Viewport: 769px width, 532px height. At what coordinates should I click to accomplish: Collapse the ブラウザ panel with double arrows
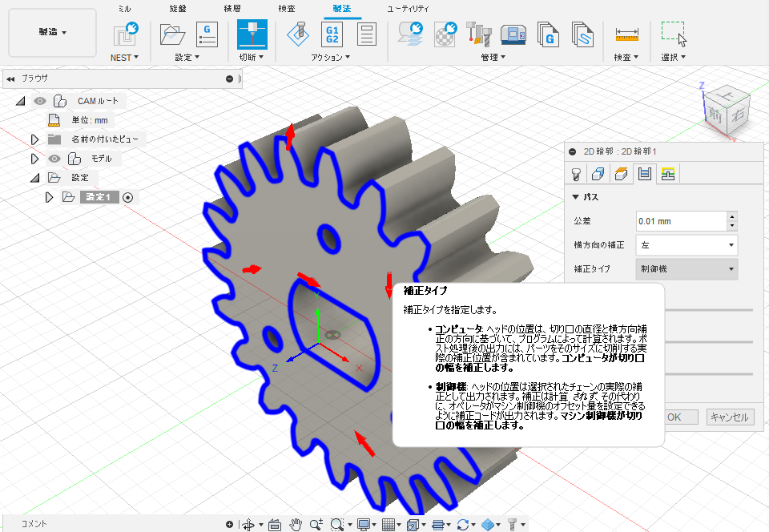(10, 79)
